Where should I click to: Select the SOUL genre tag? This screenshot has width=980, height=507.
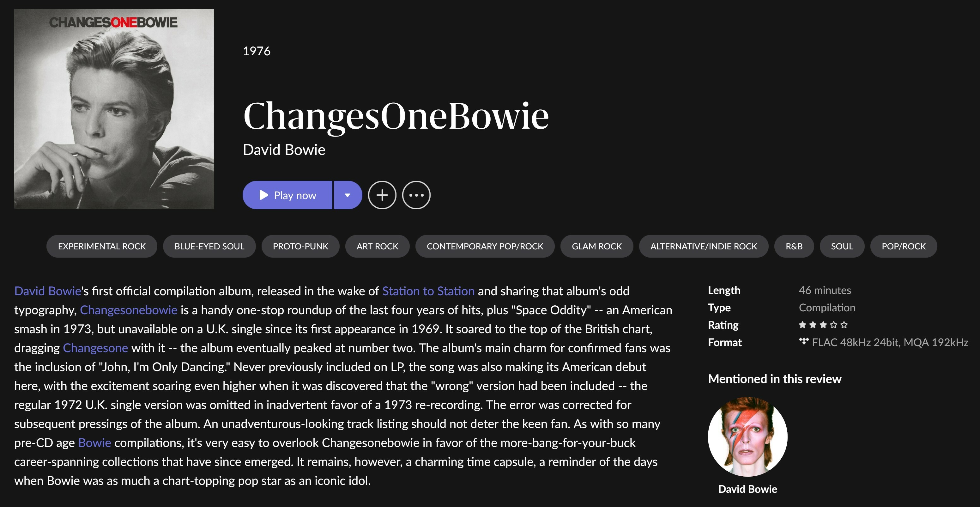842,246
